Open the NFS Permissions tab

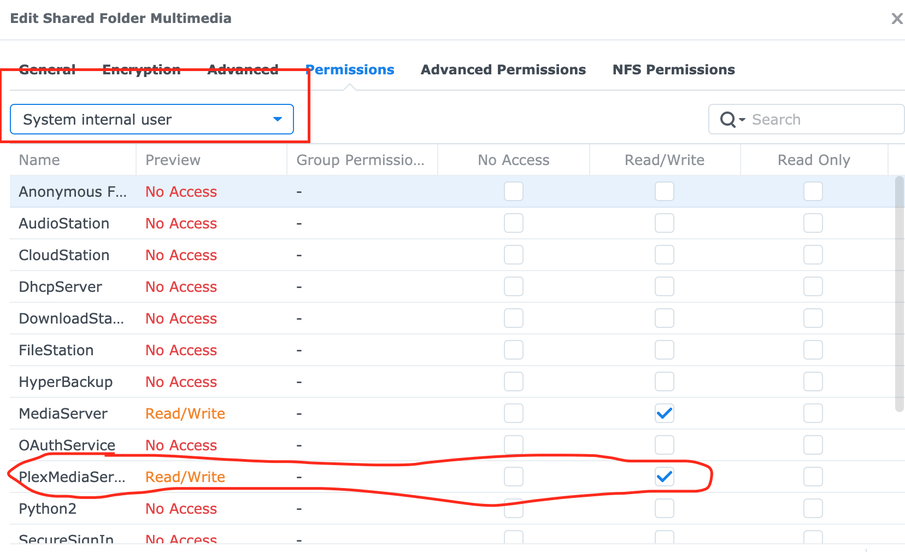[673, 70]
